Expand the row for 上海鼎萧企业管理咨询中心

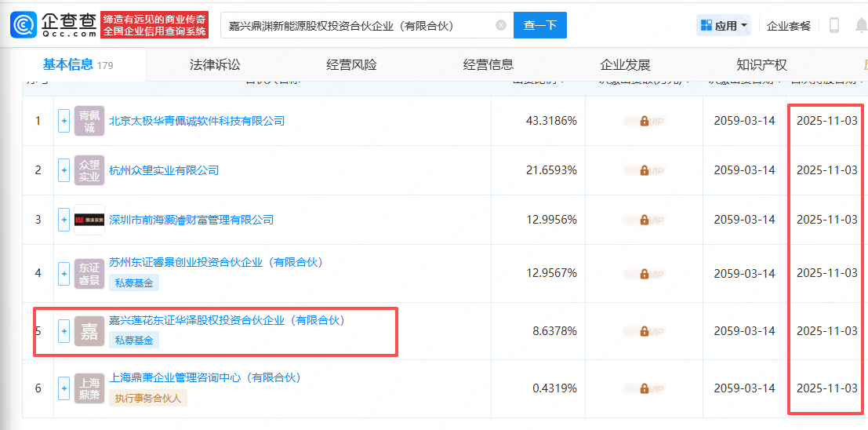click(x=64, y=388)
